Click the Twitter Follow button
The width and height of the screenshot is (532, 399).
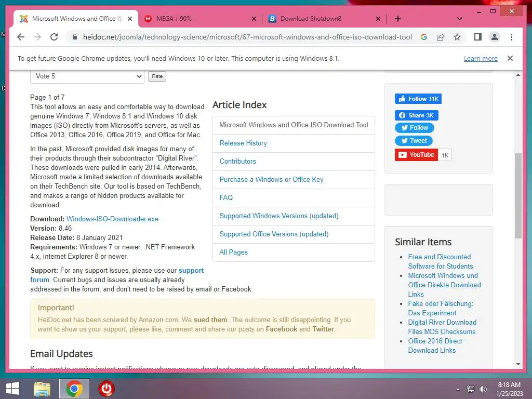click(414, 128)
